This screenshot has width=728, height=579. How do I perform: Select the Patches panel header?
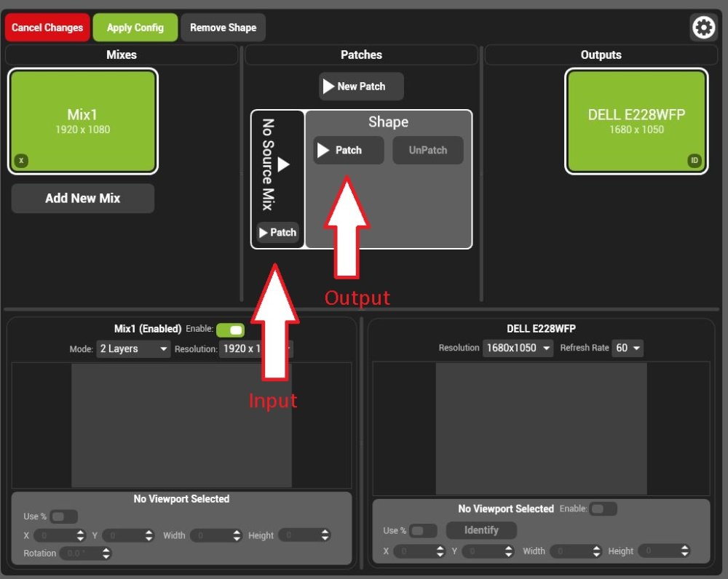point(361,55)
